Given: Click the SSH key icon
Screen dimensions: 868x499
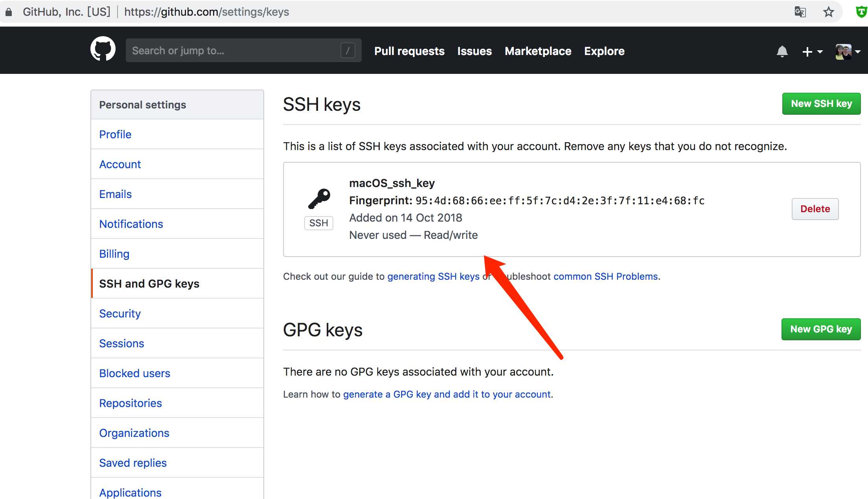Looking at the screenshot, I should (x=319, y=198).
